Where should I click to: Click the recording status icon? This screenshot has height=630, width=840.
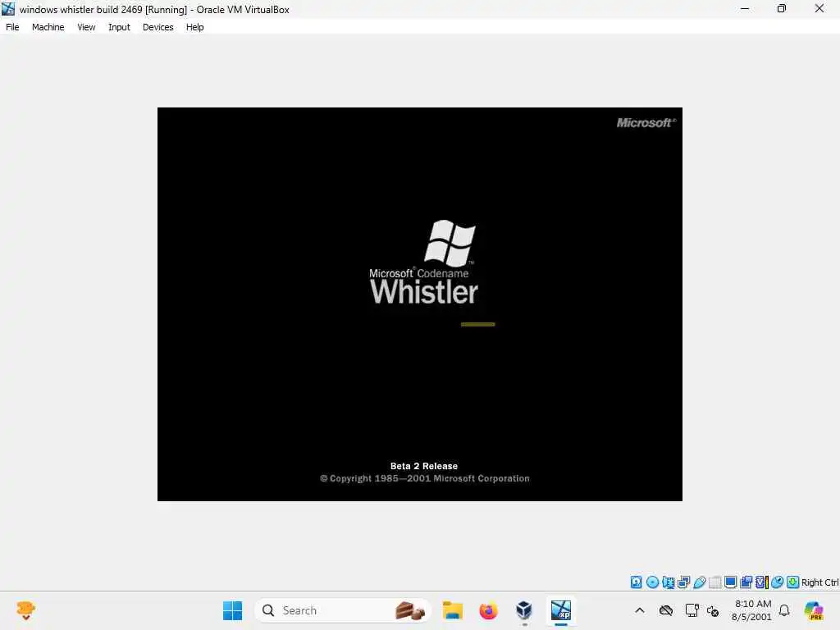746,582
